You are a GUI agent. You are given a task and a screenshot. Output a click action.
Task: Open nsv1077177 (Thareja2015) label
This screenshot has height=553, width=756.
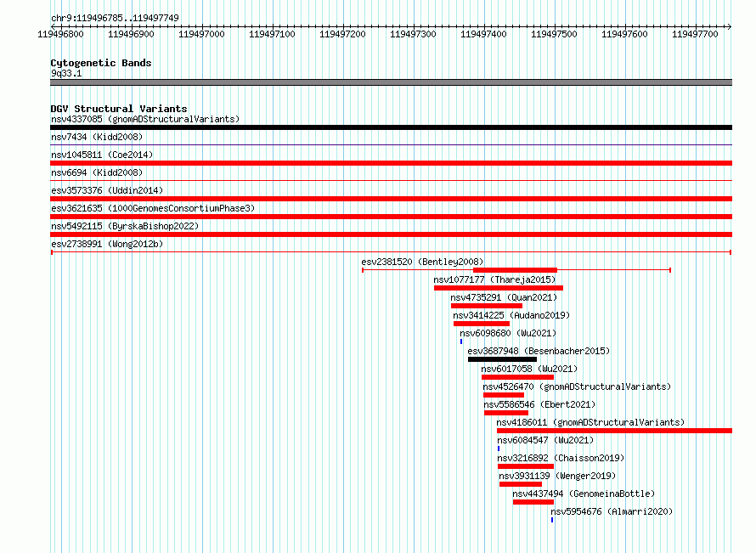pyautogui.click(x=494, y=279)
